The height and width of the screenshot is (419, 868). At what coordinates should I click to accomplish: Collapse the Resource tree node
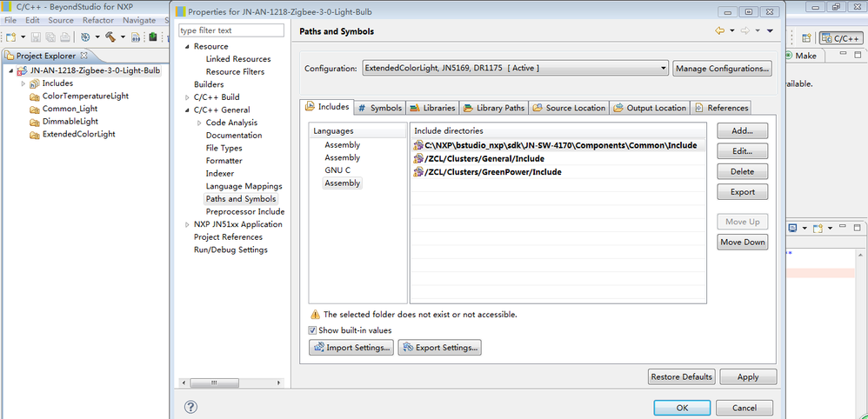(187, 46)
